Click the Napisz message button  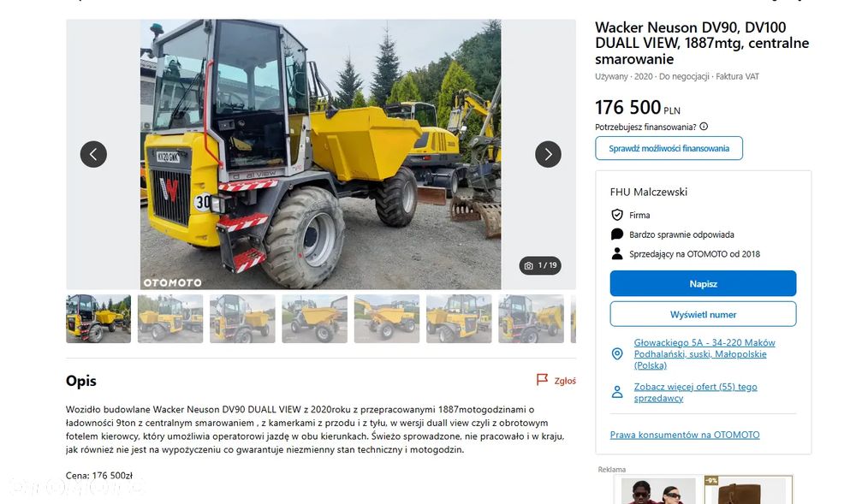[703, 283]
